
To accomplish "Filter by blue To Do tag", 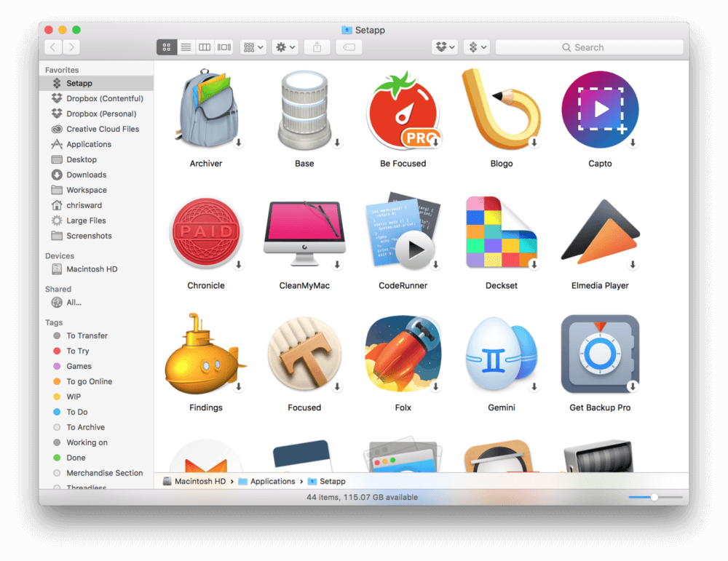I will [96, 413].
